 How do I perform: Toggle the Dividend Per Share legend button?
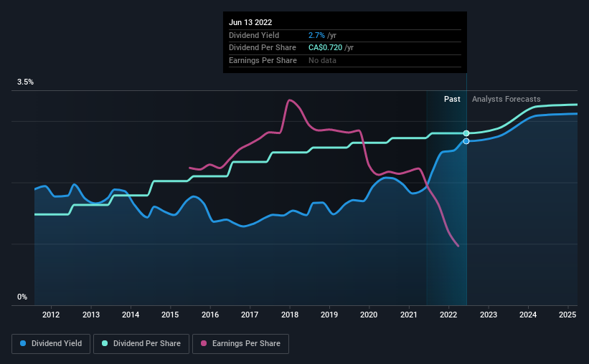click(x=141, y=344)
